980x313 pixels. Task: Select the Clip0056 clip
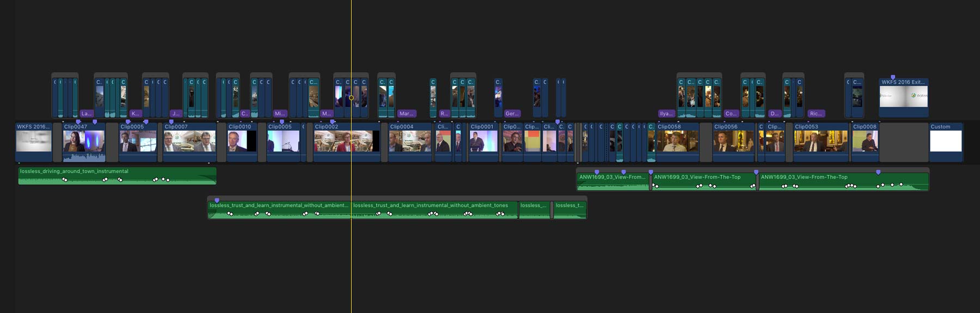click(x=733, y=142)
